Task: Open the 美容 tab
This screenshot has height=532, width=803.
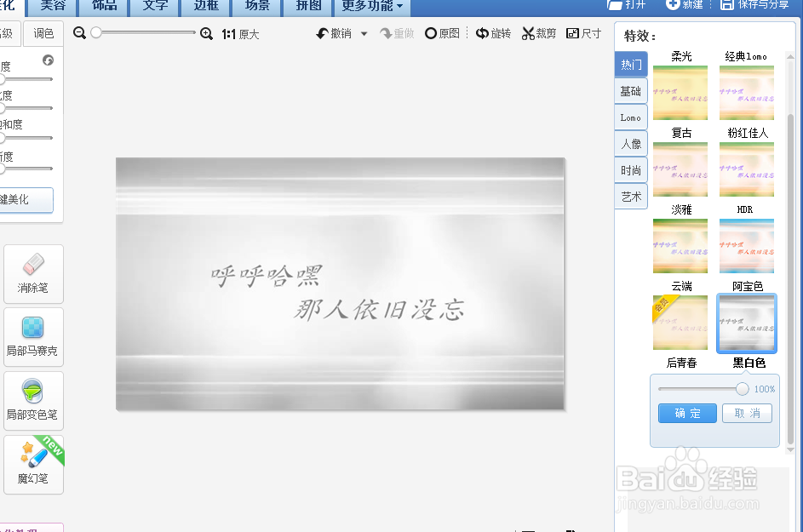Action: 53,7
